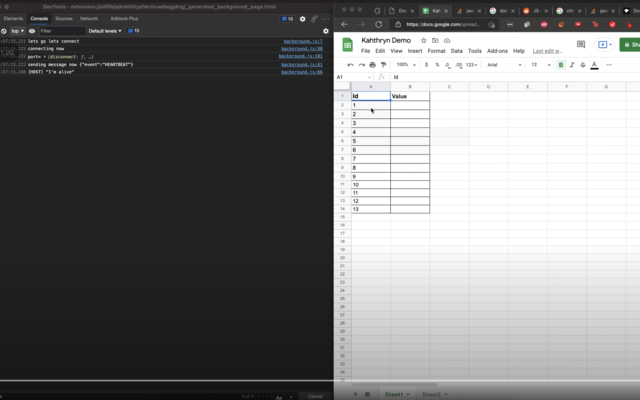Format as currency with dollar icon
Screen dimensions: 640x400
pos(427,65)
